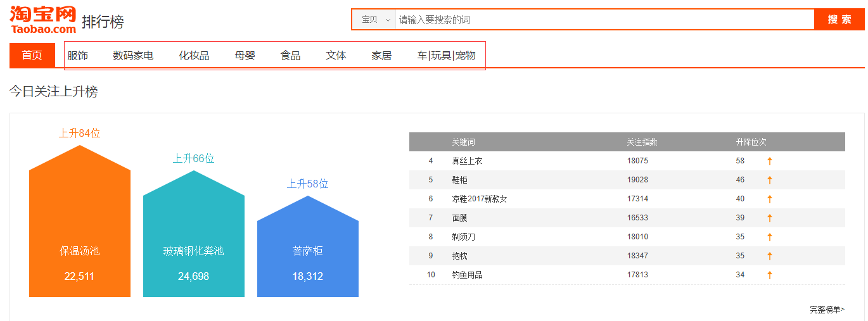Image resolution: width=868 pixels, height=321 pixels.
Task: Click the 车|玩具|宠物 tab
Action: pos(446,56)
